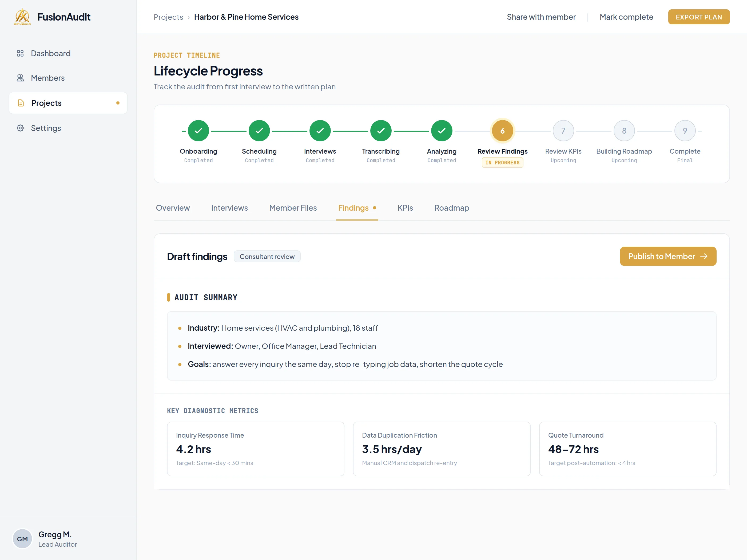Click step 8 Building Roadmap circle
Screen dimensions: 747x560
pyautogui.click(x=624, y=131)
